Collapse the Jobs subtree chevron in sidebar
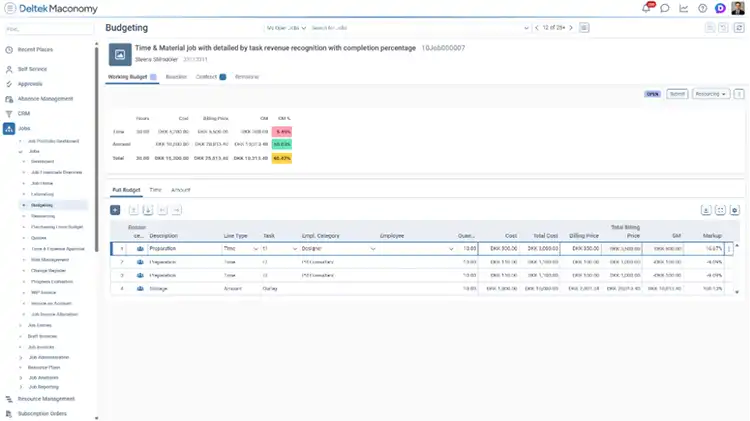Screen dimensions: 750x421 (20, 152)
